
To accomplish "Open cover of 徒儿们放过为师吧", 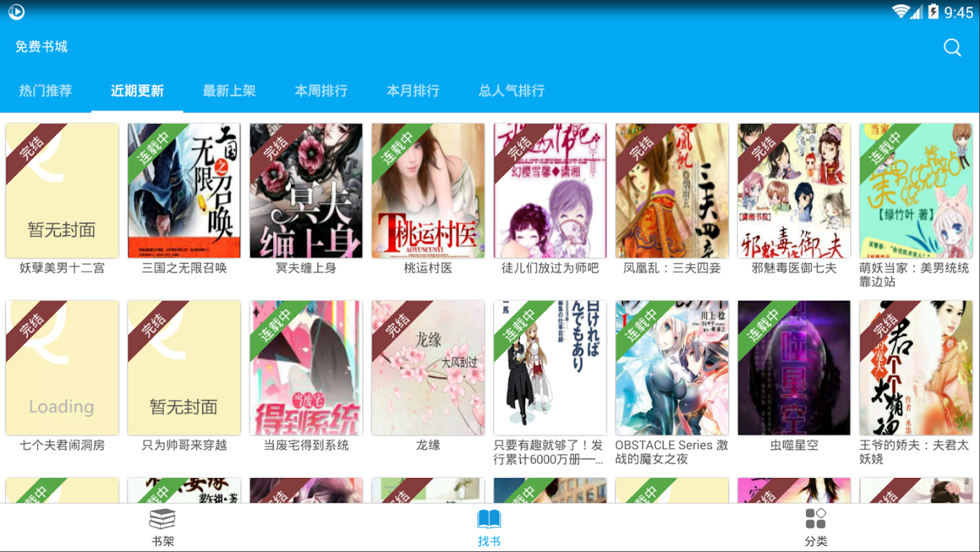I will coord(550,190).
